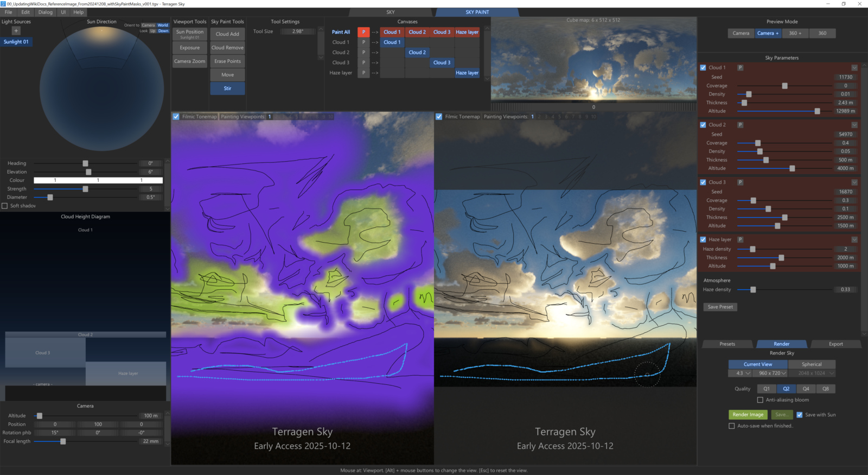This screenshot has height=475, width=868.
Task: Open the Dialog menu
Action: point(46,12)
